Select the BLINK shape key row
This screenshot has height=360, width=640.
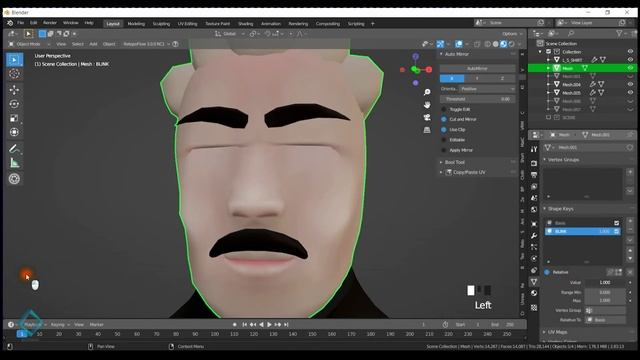coord(582,231)
